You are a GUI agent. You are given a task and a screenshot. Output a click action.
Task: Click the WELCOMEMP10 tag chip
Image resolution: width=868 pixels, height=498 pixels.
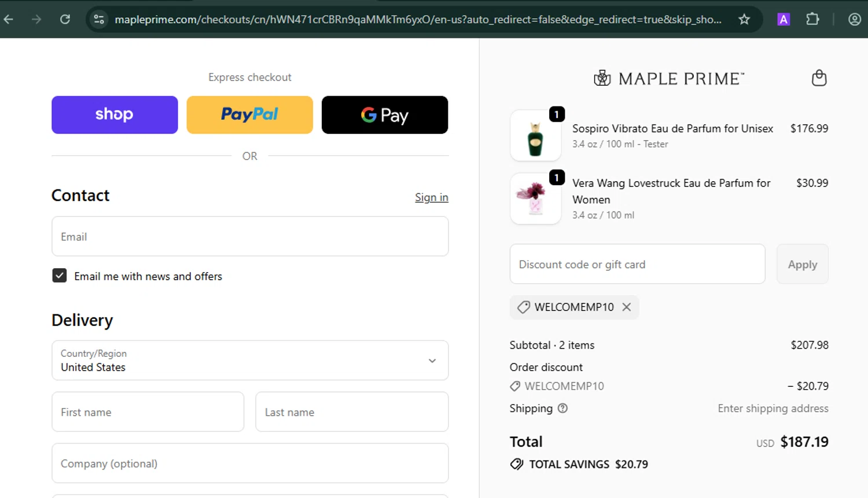click(574, 307)
